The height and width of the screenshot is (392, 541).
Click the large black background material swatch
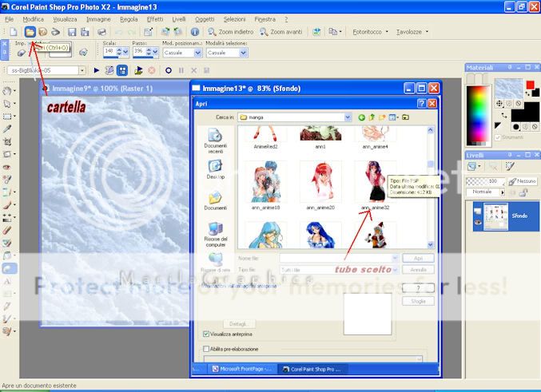click(x=525, y=112)
